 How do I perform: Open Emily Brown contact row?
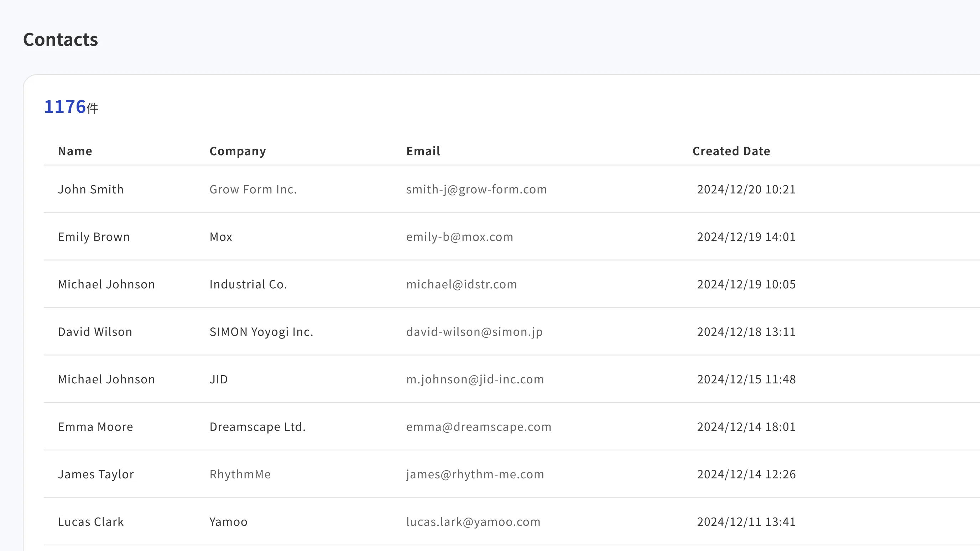94,236
